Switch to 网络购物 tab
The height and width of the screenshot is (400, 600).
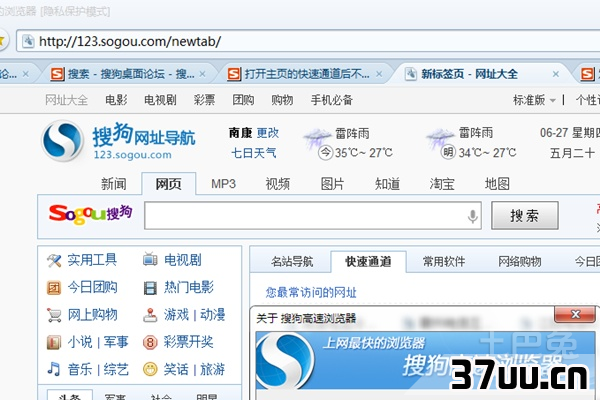click(520, 262)
